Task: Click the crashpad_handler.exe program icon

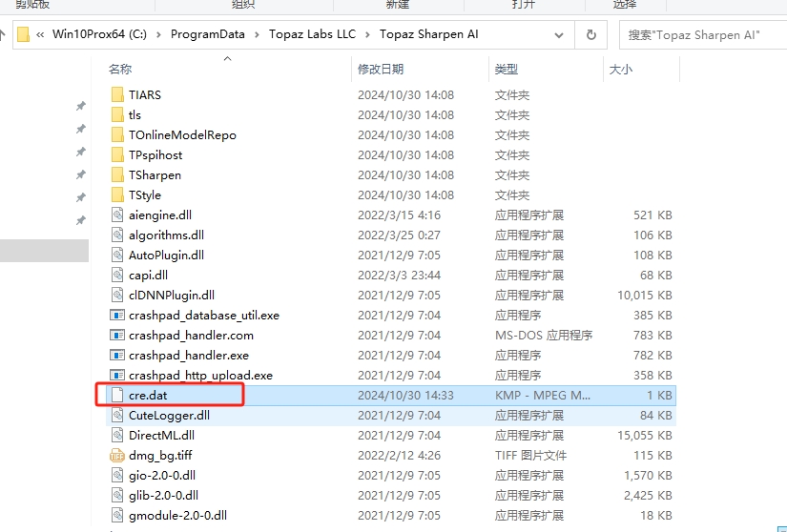Action: pos(117,356)
